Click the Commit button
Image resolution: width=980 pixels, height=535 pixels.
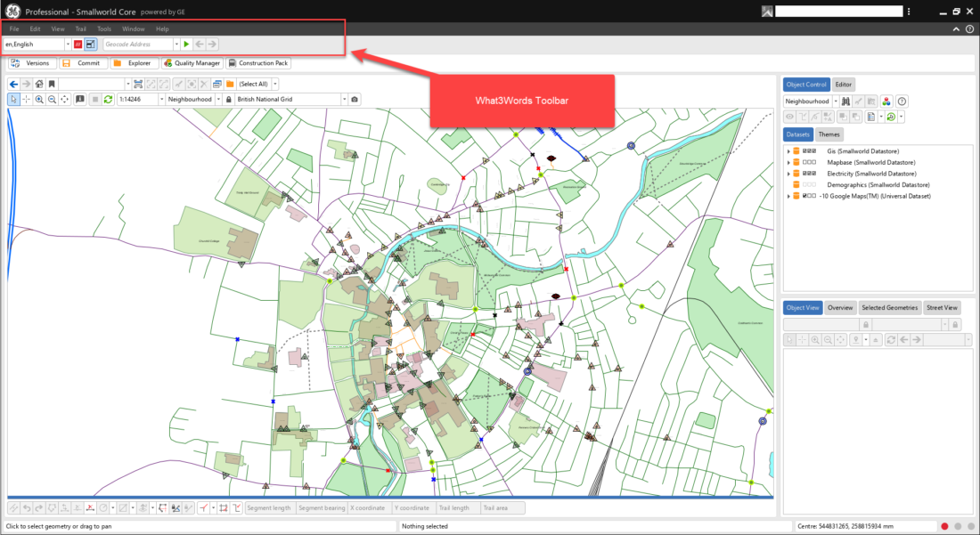[83, 63]
